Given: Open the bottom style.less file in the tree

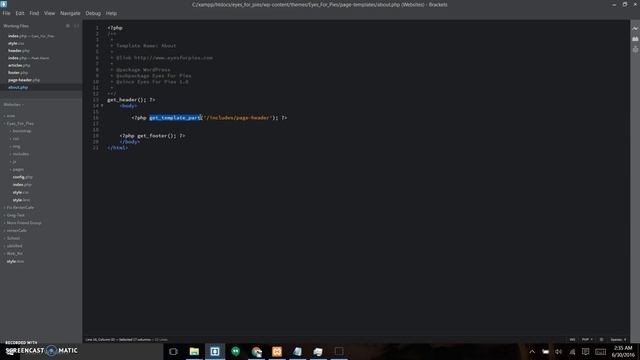Looking at the screenshot, I should click(15, 261).
